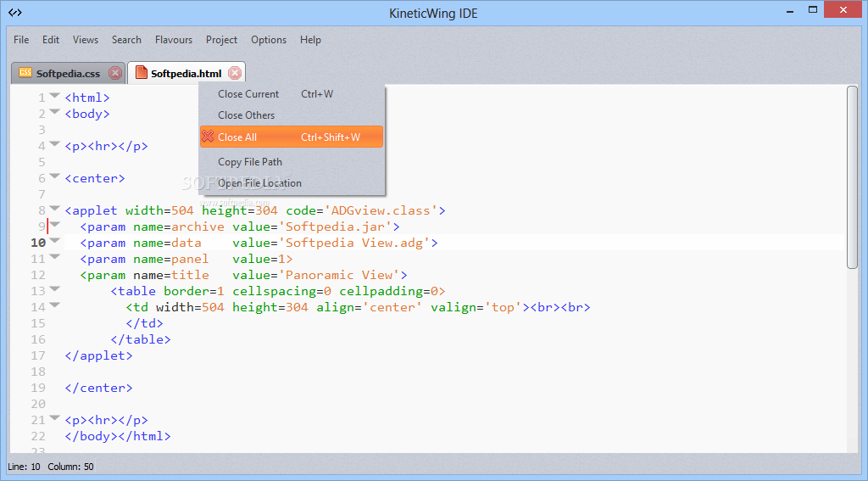Viewport: 868px width, 481px height.
Task: Click the red X icon beside Close All
Action: click(208, 137)
